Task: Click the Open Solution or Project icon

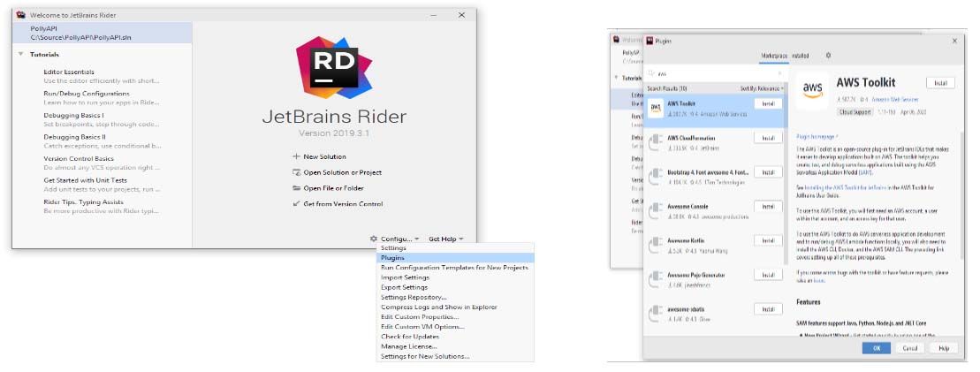Action: pos(298,172)
